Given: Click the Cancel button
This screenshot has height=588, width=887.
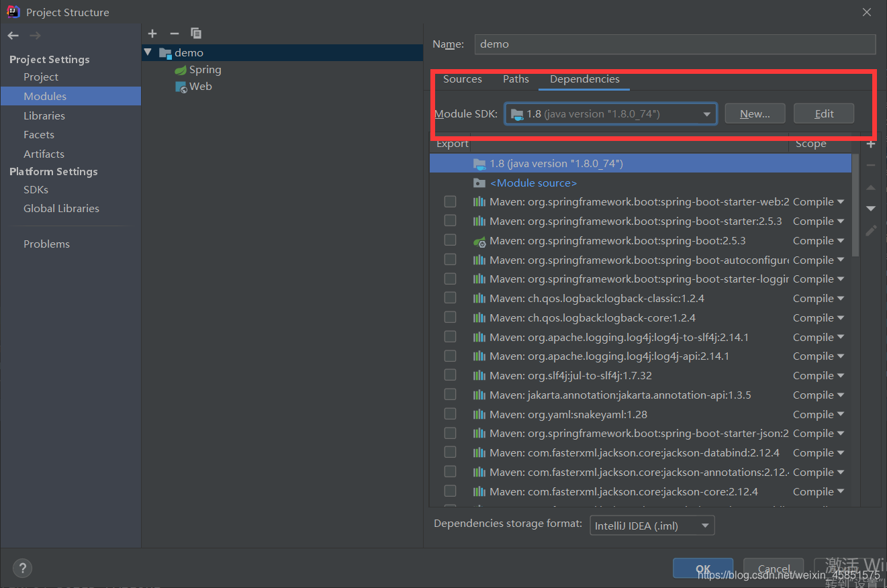Looking at the screenshot, I should pos(774,569).
